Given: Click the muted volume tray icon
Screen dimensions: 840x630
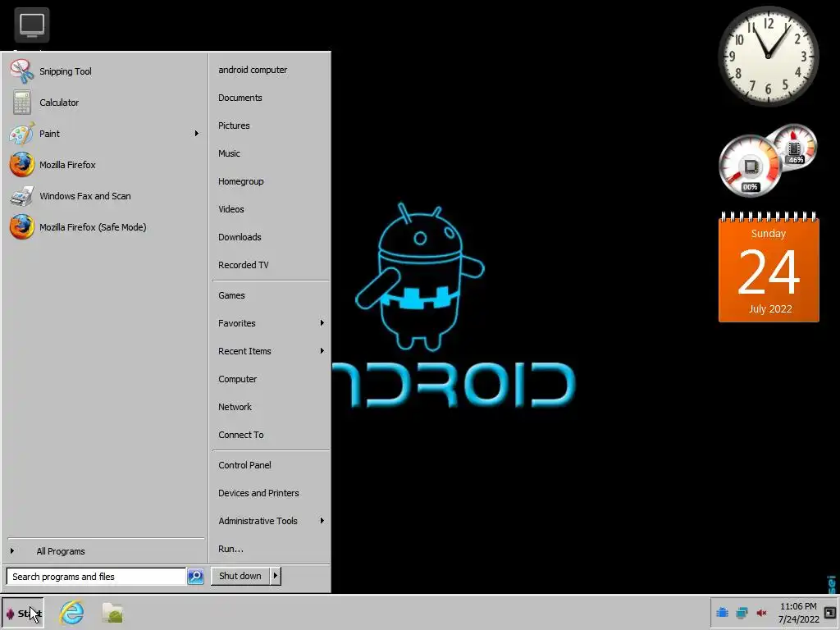Looking at the screenshot, I should pos(761,612).
